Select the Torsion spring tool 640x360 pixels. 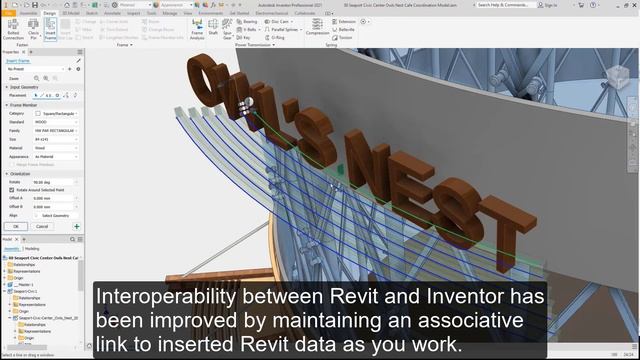(342, 38)
